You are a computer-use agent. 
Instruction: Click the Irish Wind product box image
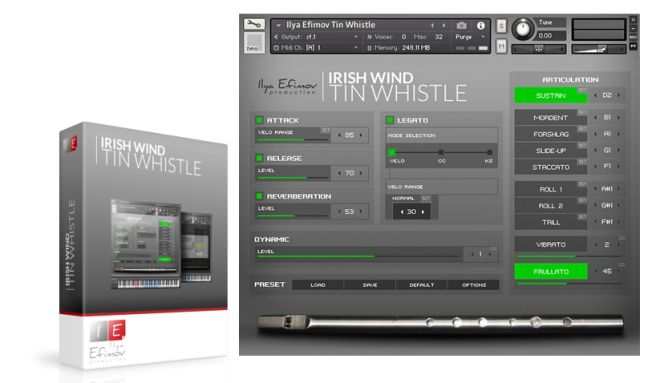pos(143,245)
